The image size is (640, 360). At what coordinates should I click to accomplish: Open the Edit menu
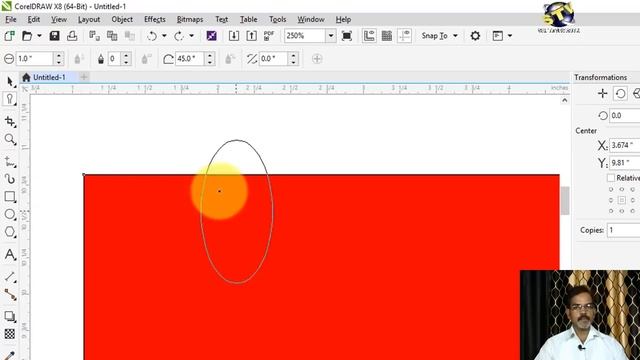[x=33, y=19]
